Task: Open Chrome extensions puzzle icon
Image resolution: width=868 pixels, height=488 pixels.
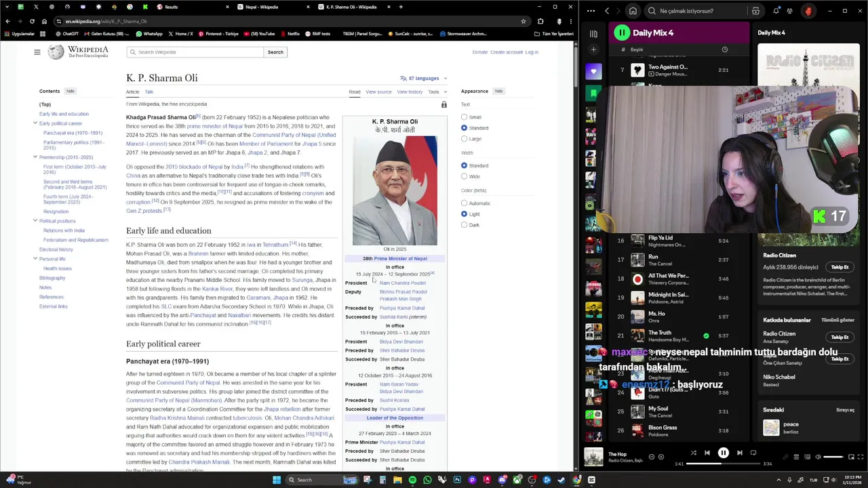Action: pos(540,21)
